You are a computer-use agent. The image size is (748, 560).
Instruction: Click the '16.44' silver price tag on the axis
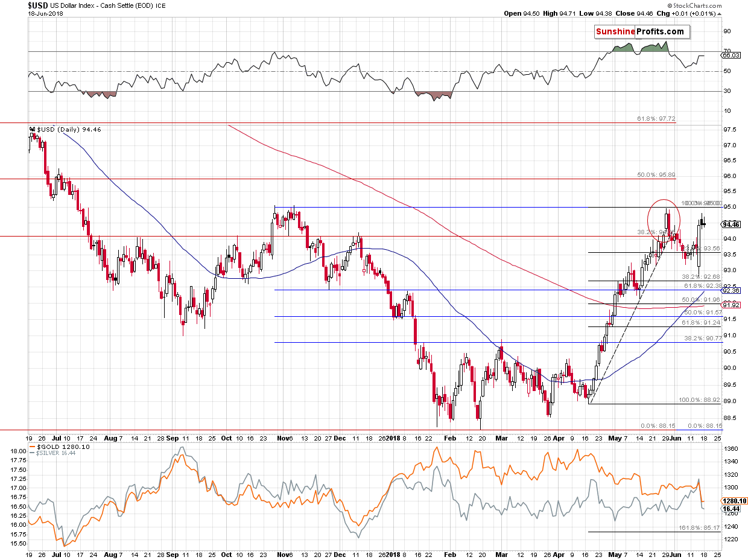(x=731, y=509)
